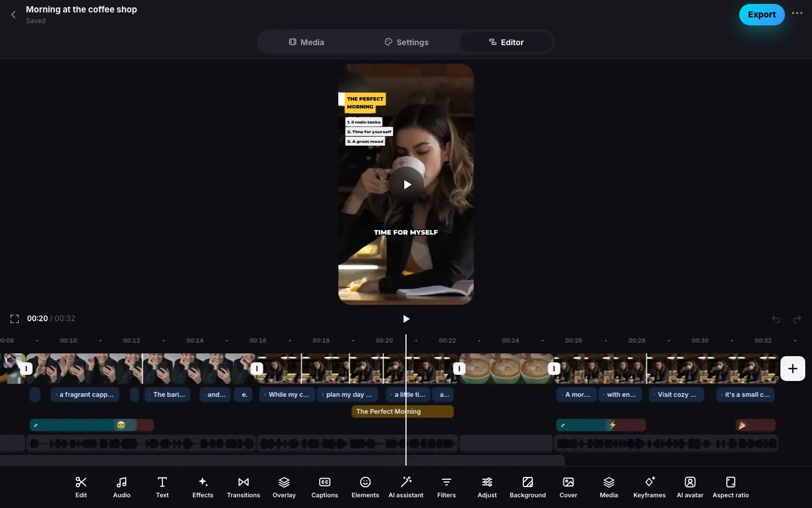
Task: Open the Edit scissors tool
Action: tap(81, 487)
